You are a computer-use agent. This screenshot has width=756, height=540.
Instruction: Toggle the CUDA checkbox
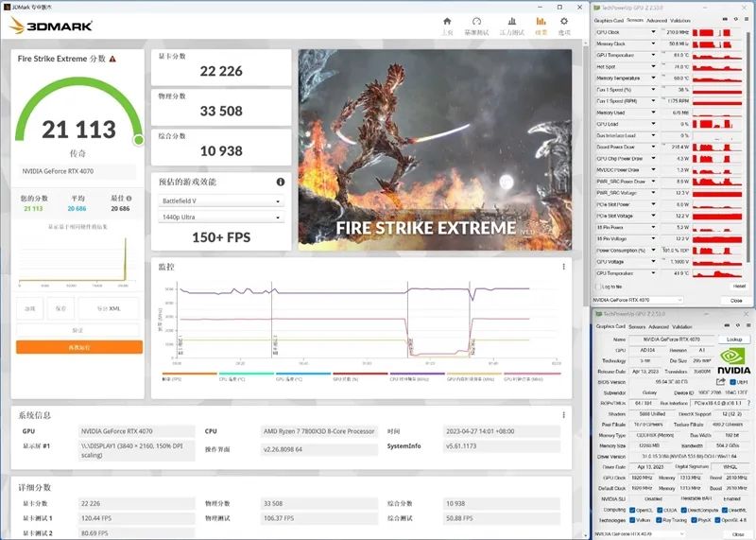coord(659,510)
